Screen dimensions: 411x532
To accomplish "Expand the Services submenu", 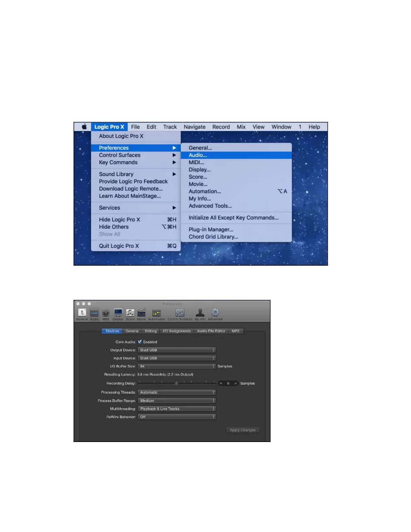I will coord(136,208).
